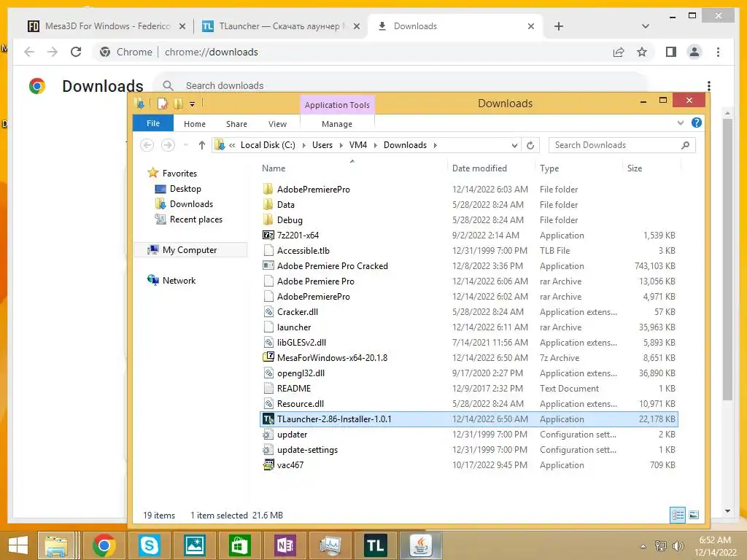Open the Share ribbon tab
The image size is (747, 560).
pyautogui.click(x=236, y=124)
